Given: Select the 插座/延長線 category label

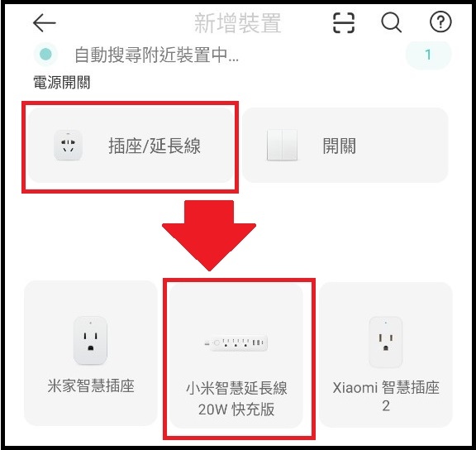Looking at the screenshot, I should 155,146.
